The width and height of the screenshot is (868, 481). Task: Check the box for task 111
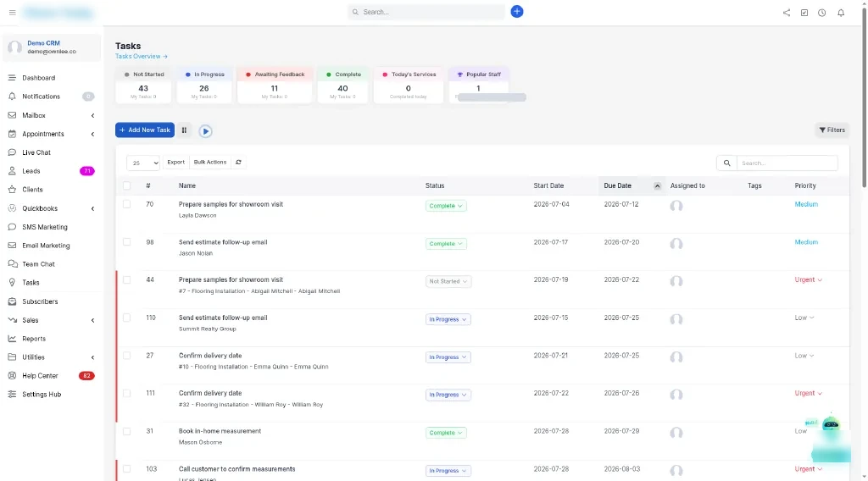click(x=127, y=394)
